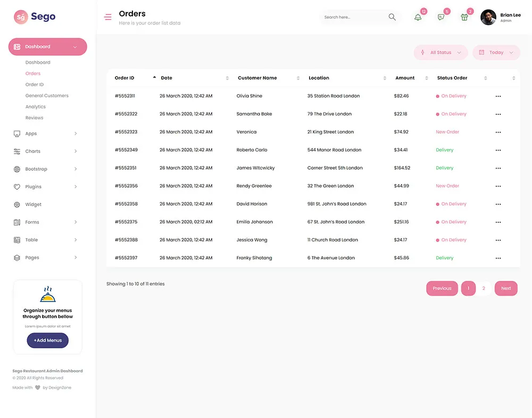Open Reviews in the sidebar

[34, 118]
